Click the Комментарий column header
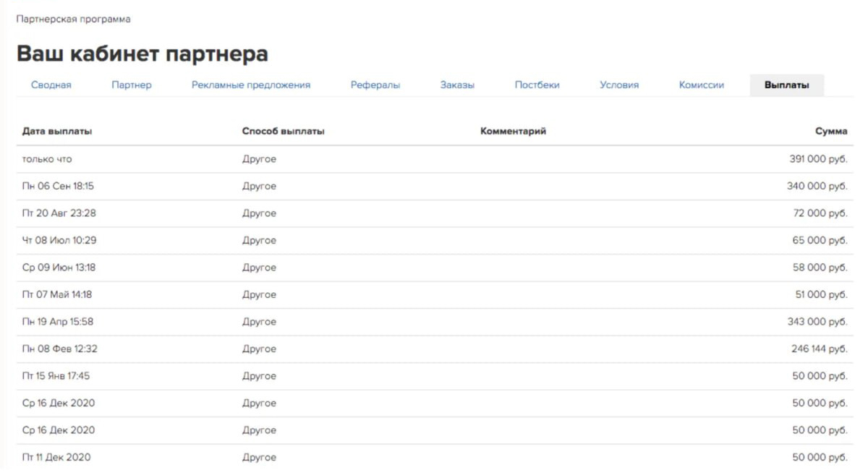 click(x=513, y=132)
